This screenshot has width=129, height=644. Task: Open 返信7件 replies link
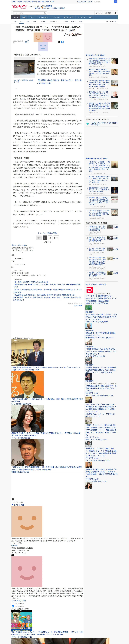tap(14, 545)
